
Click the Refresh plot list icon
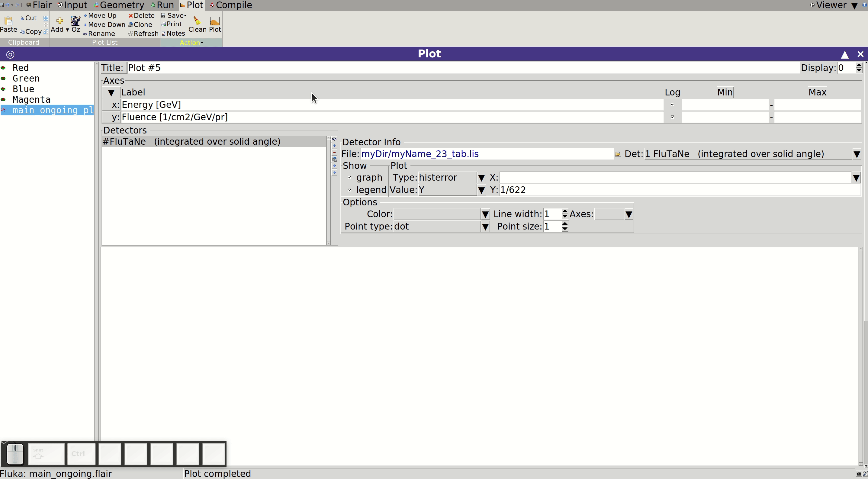coord(130,34)
